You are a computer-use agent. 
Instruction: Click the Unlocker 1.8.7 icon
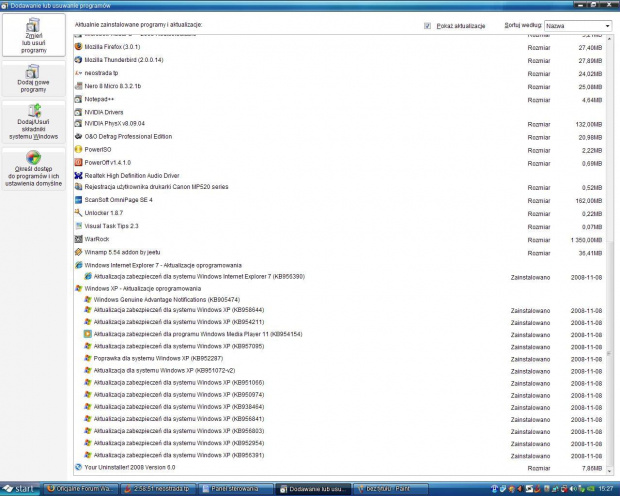[x=78, y=213]
